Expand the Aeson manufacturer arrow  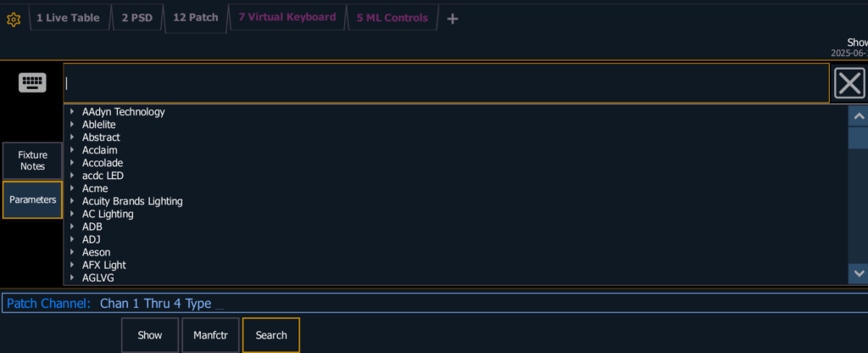[x=73, y=251]
